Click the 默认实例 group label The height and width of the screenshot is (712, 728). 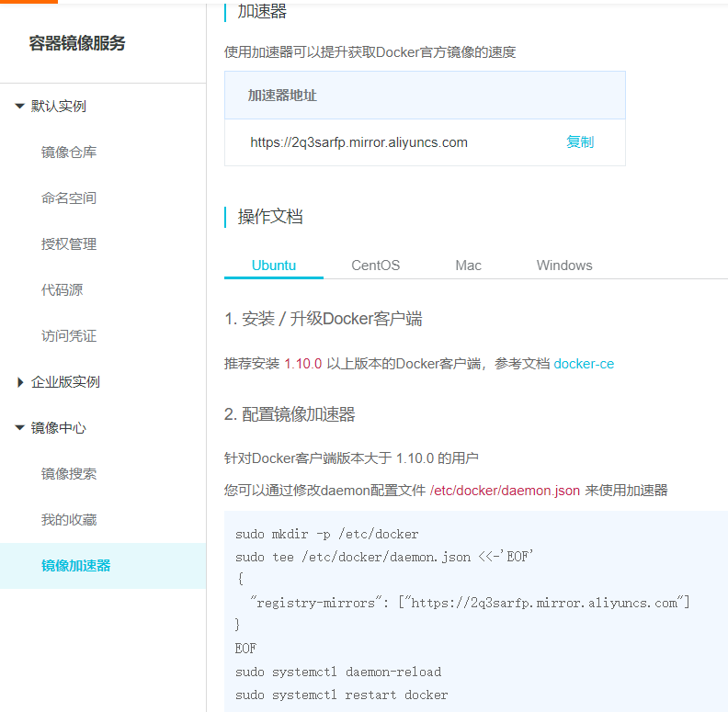click(59, 107)
